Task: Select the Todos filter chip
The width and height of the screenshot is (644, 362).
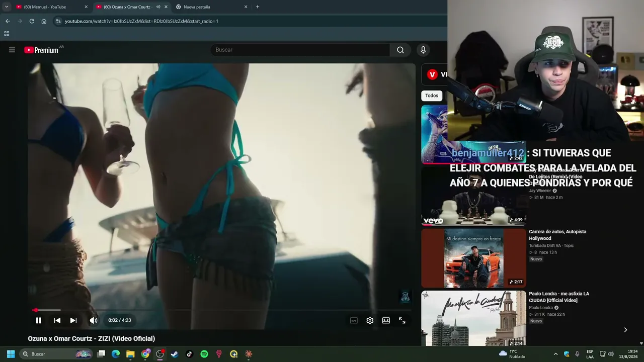Action: [x=432, y=96]
